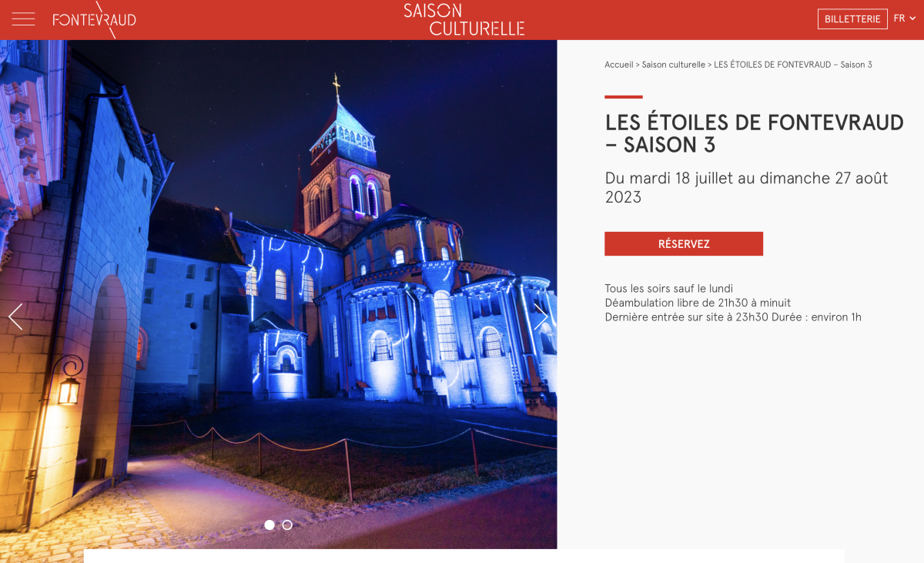Click the Fontevraud logo

pyautogui.click(x=94, y=19)
